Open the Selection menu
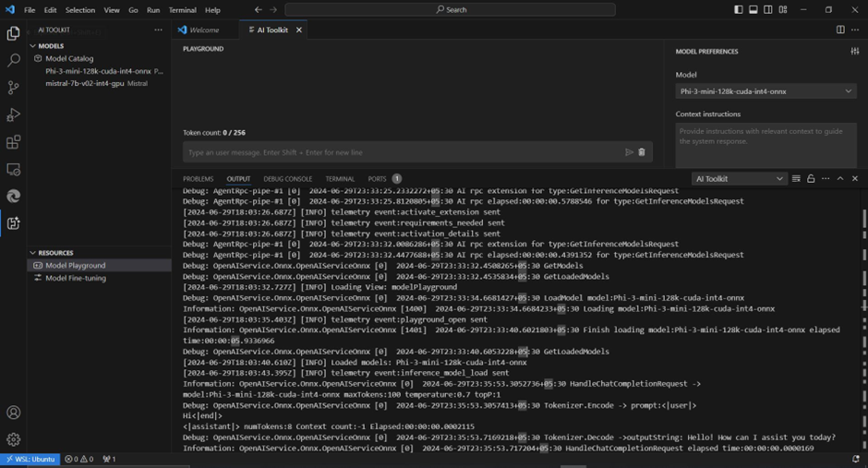The width and height of the screenshot is (868, 468). 80,10
